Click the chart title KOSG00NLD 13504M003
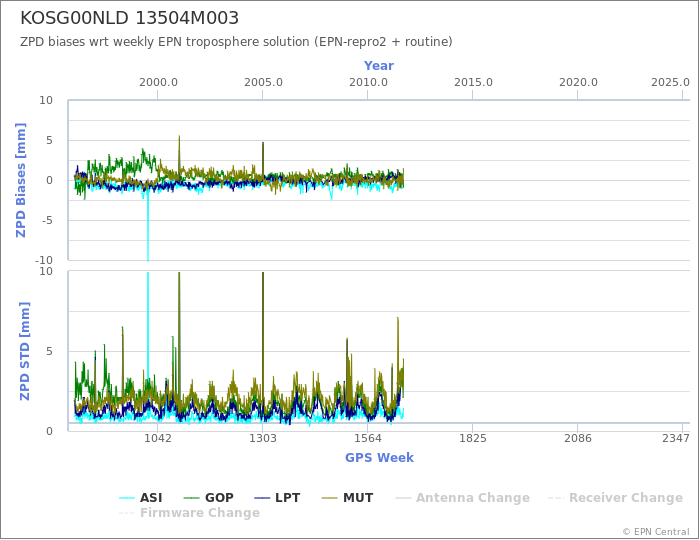The height and width of the screenshot is (540, 700). point(129,18)
